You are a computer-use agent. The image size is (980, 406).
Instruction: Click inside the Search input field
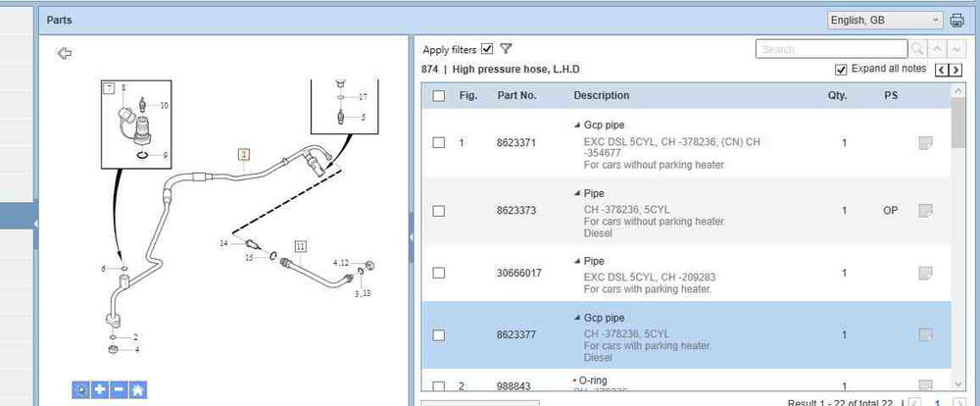click(x=831, y=49)
